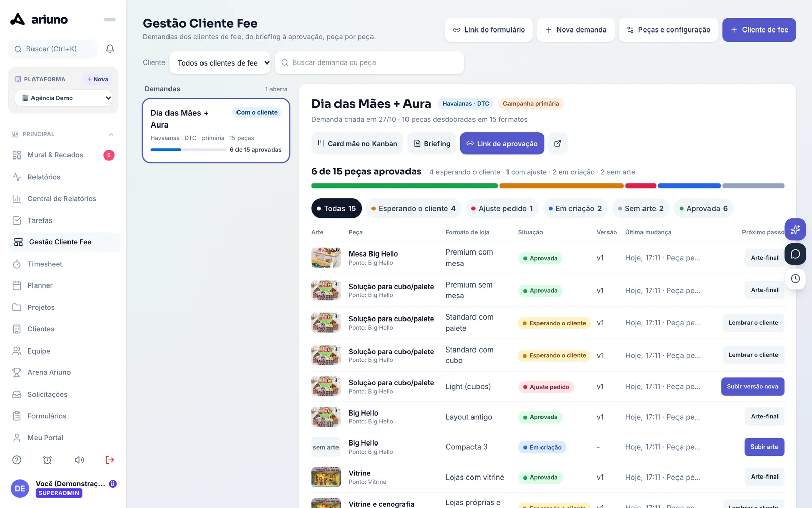
Task: Filter by Ajuste pedido 1
Action: pyautogui.click(x=502, y=208)
